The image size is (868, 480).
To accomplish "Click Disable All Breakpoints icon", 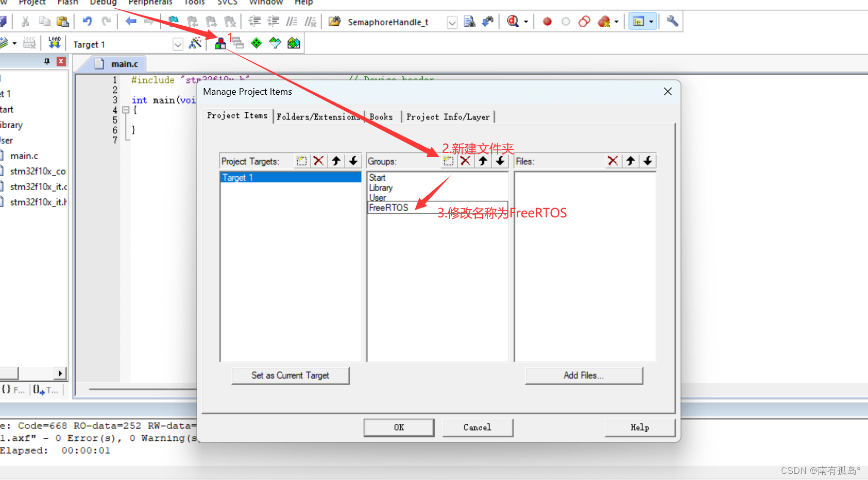I will coord(584,22).
